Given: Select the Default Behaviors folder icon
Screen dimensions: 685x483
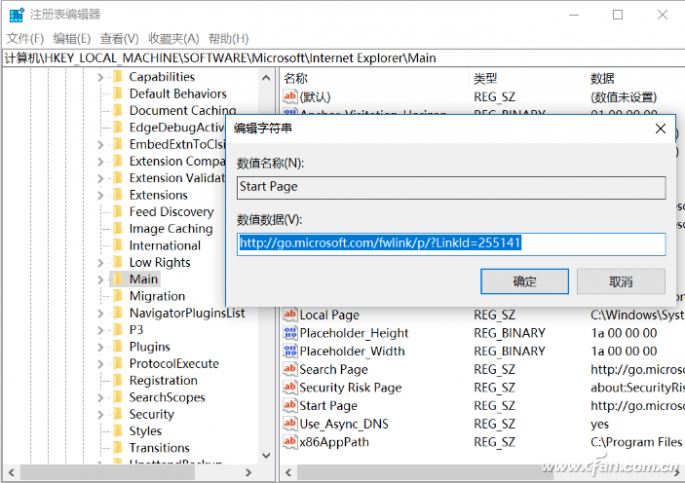Looking at the screenshot, I should (x=118, y=93).
